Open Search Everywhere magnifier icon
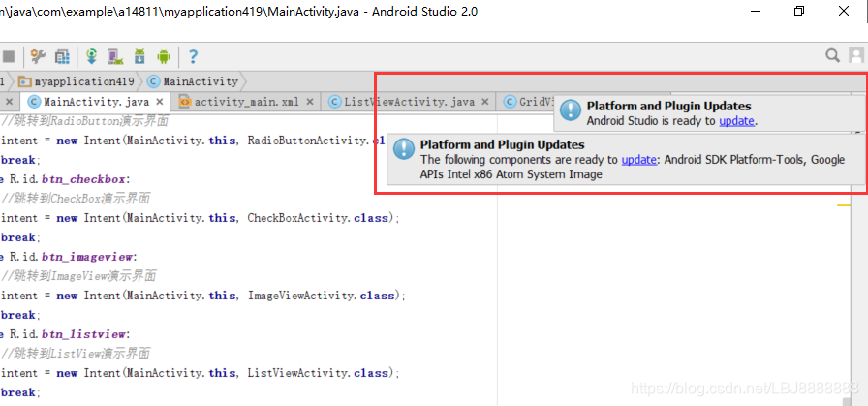868x406 pixels. (x=832, y=55)
